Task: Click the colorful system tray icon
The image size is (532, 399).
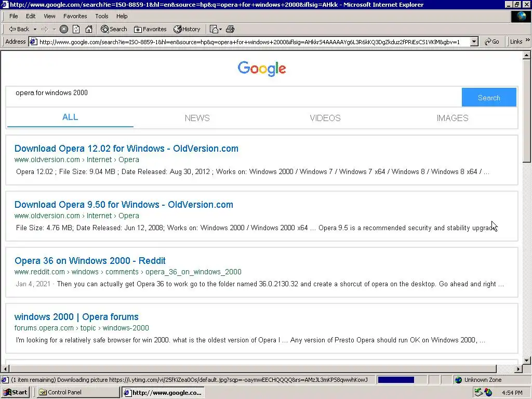Action: [488, 393]
